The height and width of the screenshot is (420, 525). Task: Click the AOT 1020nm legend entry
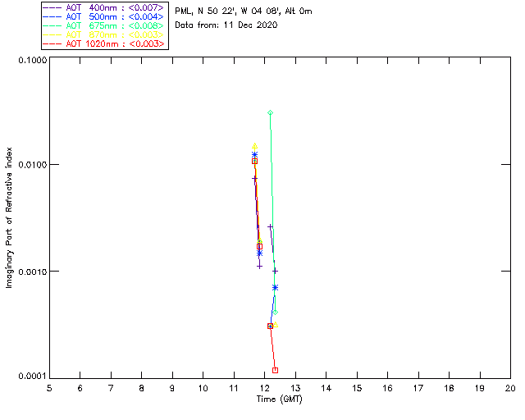click(105, 43)
